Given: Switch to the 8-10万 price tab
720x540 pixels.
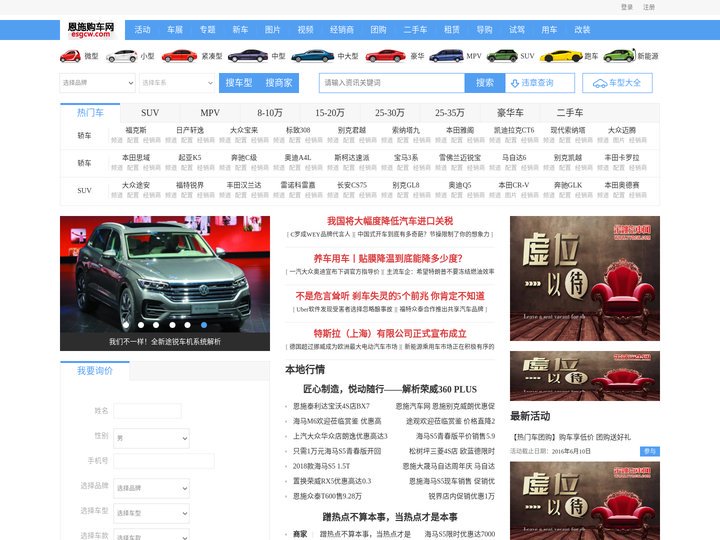Looking at the screenshot, I should pyautogui.click(x=270, y=113).
